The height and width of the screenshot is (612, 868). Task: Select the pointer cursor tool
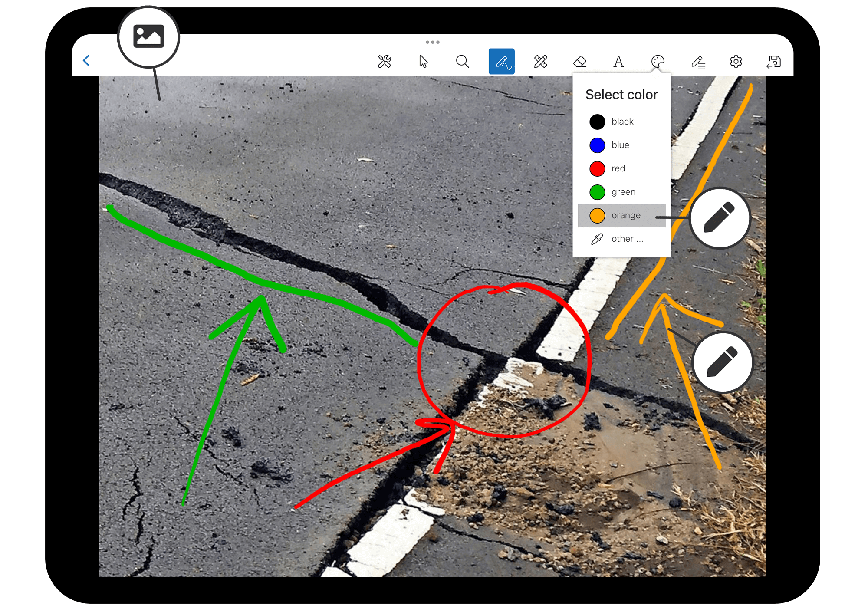[x=424, y=62]
